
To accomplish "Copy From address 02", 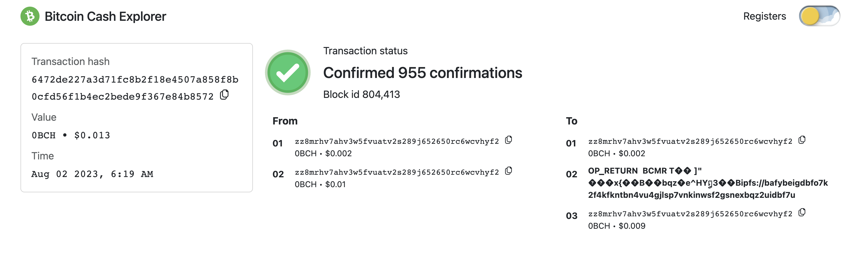I will pos(508,171).
